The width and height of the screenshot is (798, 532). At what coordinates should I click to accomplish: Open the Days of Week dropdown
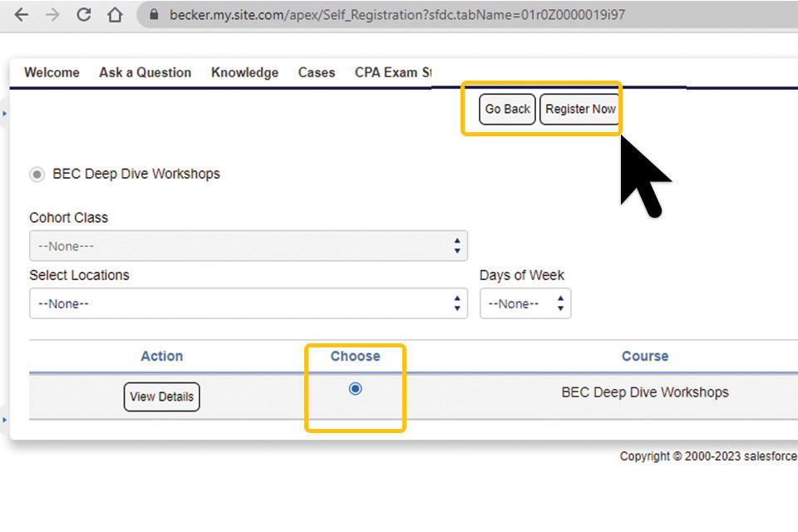click(525, 303)
